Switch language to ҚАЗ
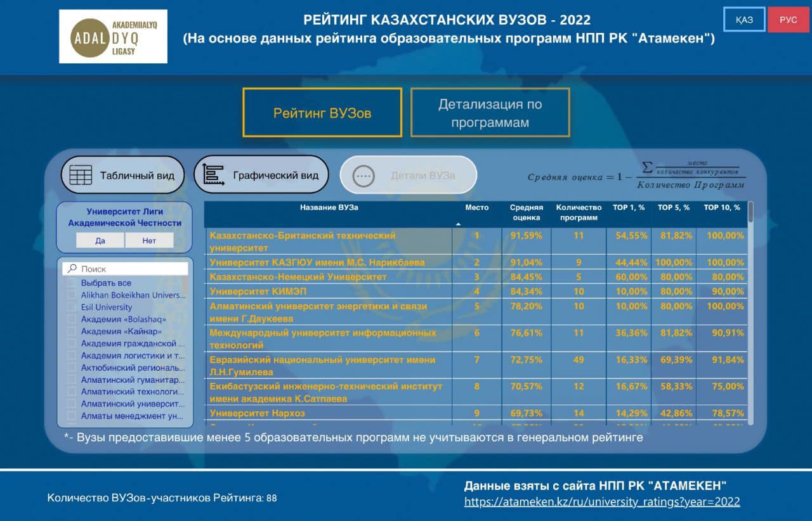This screenshot has height=521, width=812. click(x=744, y=20)
